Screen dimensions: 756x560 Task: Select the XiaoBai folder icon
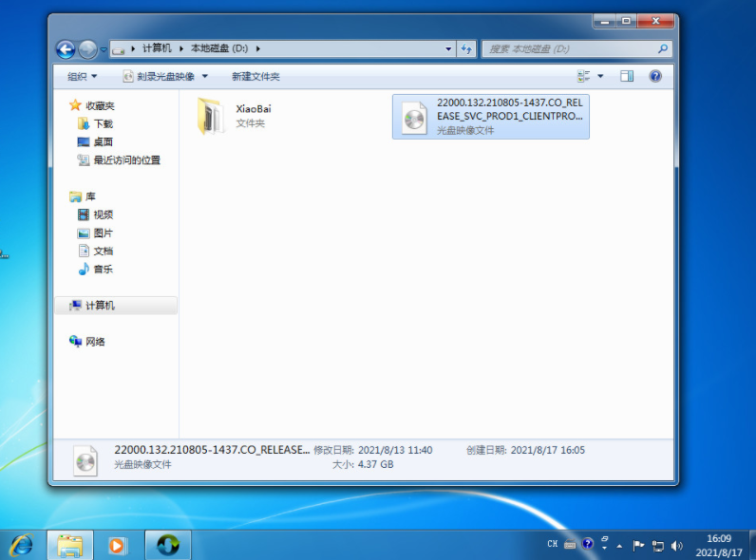210,116
